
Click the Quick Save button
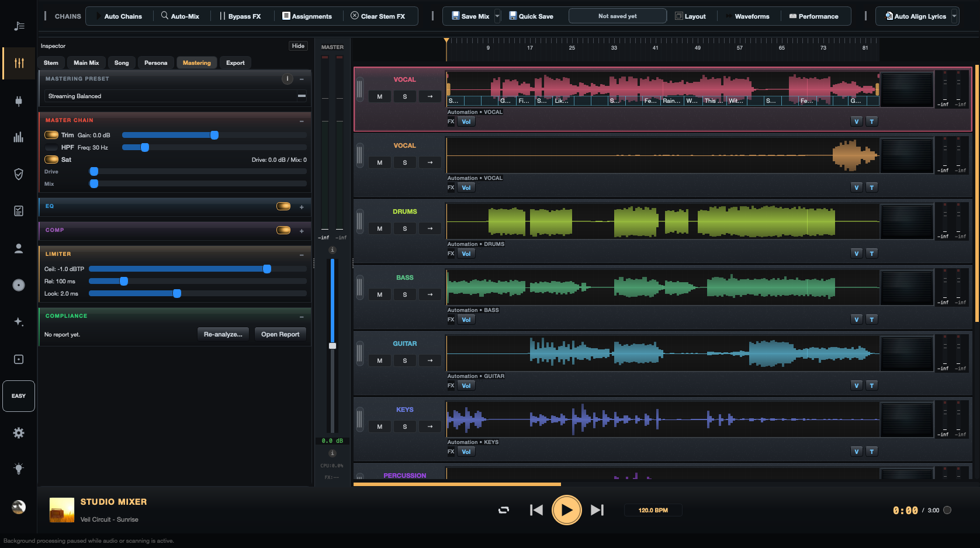[x=531, y=16]
